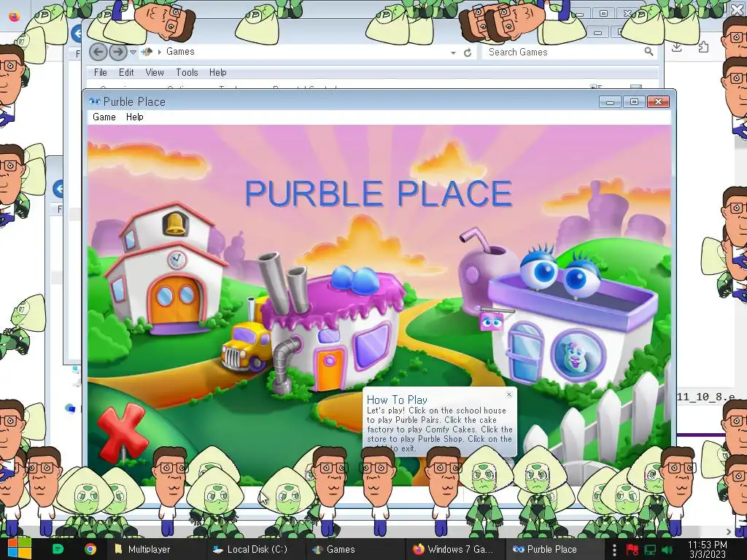The width and height of the screenshot is (747, 560).
Task: Open Tools menu in Games explorer window
Action: pyautogui.click(x=187, y=72)
